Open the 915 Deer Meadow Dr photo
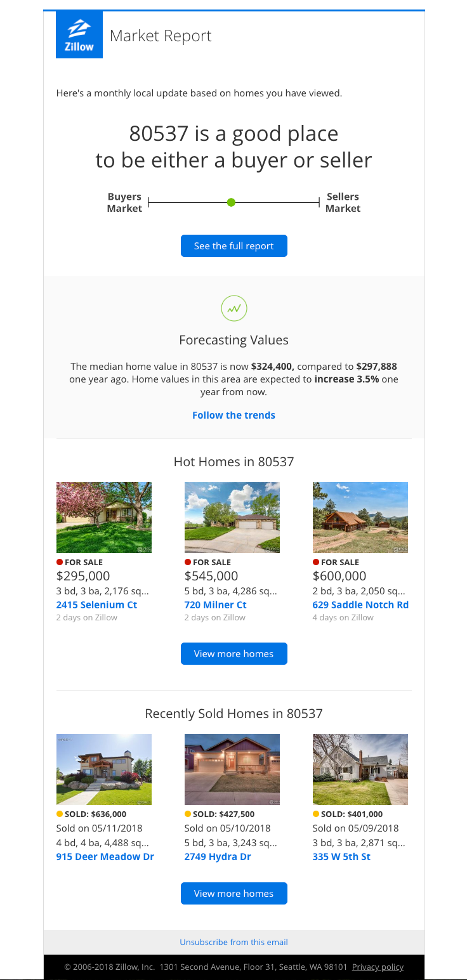Screen dimensions: 467x980 pos(104,769)
